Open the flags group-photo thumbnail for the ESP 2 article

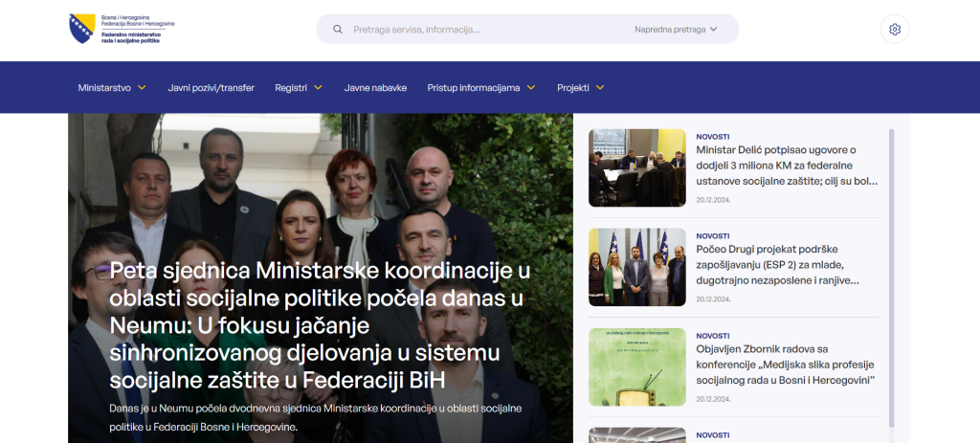pos(636,267)
